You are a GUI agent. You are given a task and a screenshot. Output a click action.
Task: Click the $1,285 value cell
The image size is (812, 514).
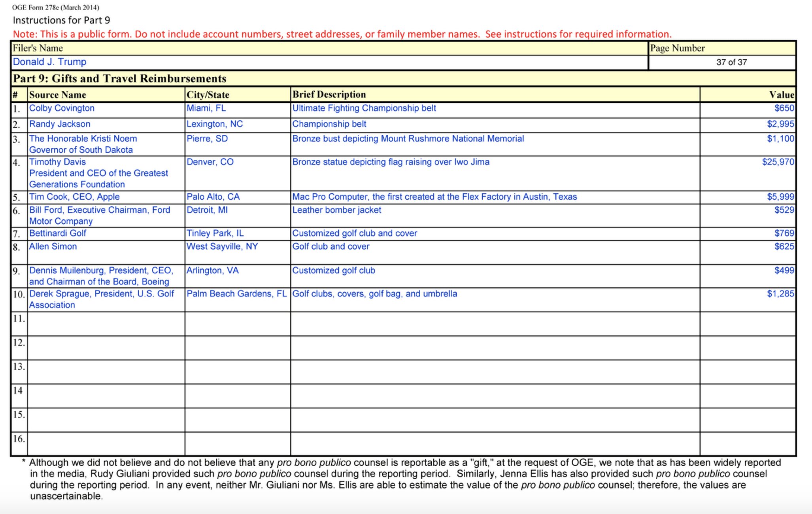coord(780,294)
